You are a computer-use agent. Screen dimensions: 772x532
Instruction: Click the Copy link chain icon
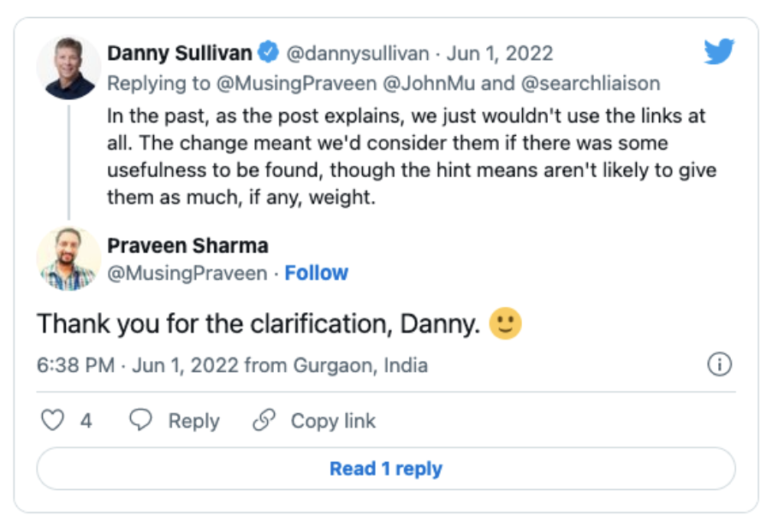coord(264,420)
